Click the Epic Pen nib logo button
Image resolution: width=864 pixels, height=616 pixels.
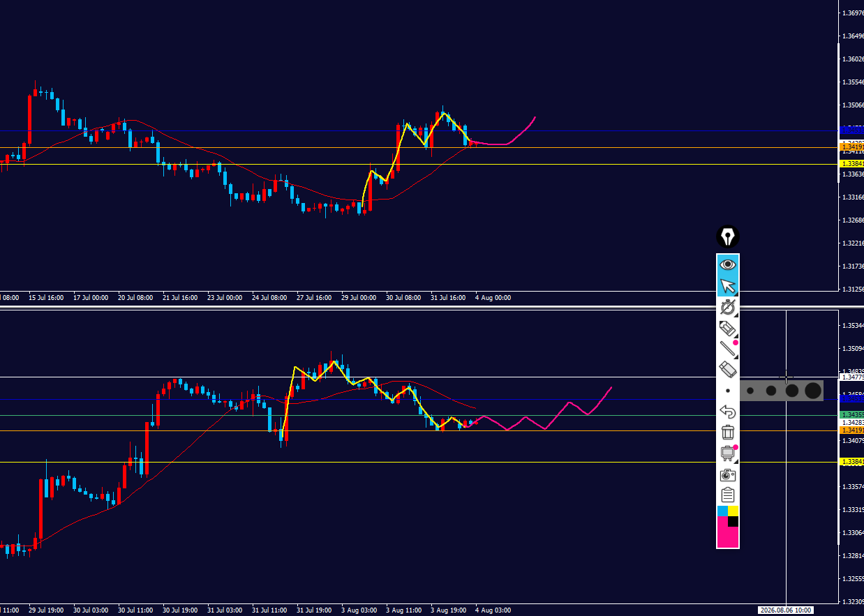[x=728, y=237]
